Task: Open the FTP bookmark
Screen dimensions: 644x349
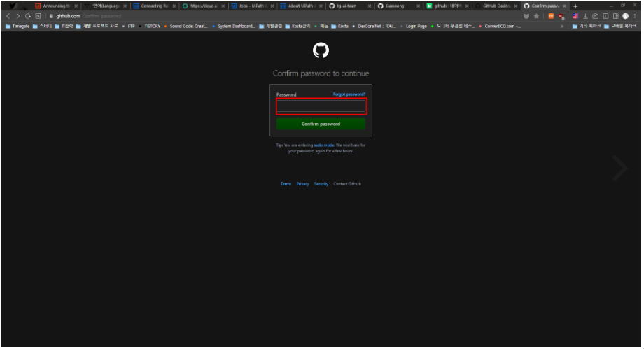Action: click(129, 27)
